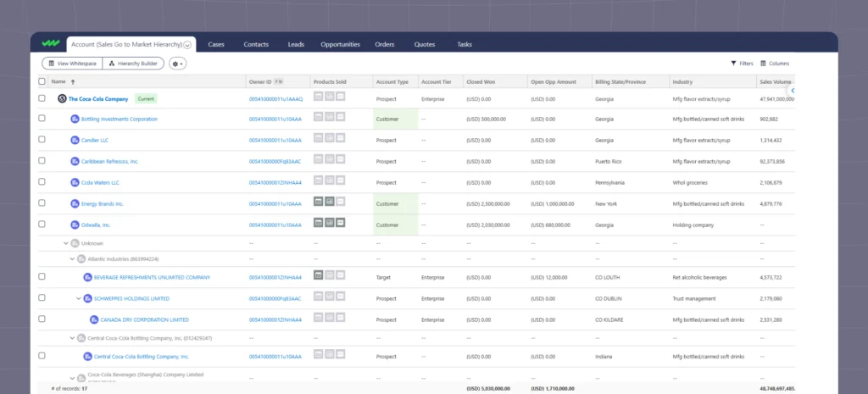This screenshot has height=394, width=868.
Task: Click third product icon in Ccda Waters row
Action: point(341,180)
